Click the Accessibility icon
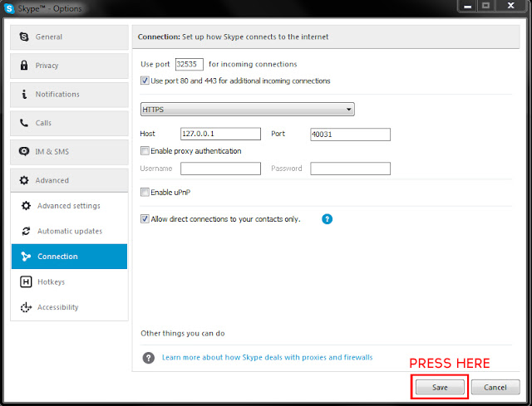Image resolution: width=532 pixels, height=406 pixels. click(x=26, y=307)
